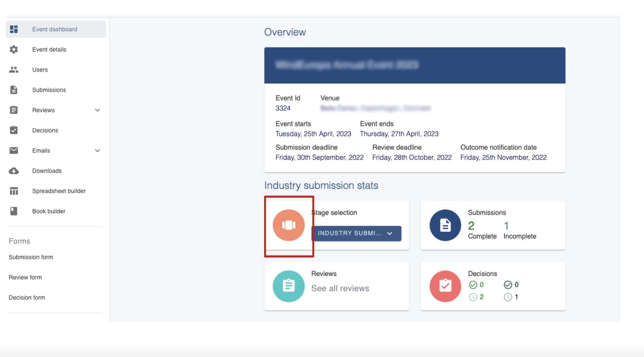The height and width of the screenshot is (357, 644).
Task: Open the Decision form link
Action: pos(27,297)
